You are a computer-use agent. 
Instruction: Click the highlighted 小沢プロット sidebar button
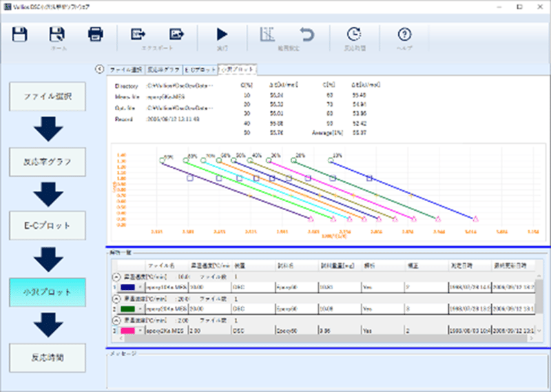pos(48,292)
